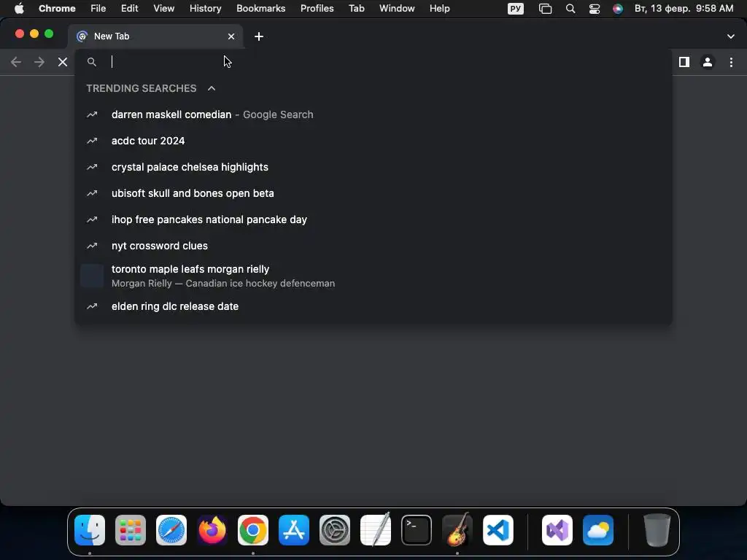Screen dimensions: 747x560
Task: Launch GarageBand from the Dock
Action: pos(457,530)
